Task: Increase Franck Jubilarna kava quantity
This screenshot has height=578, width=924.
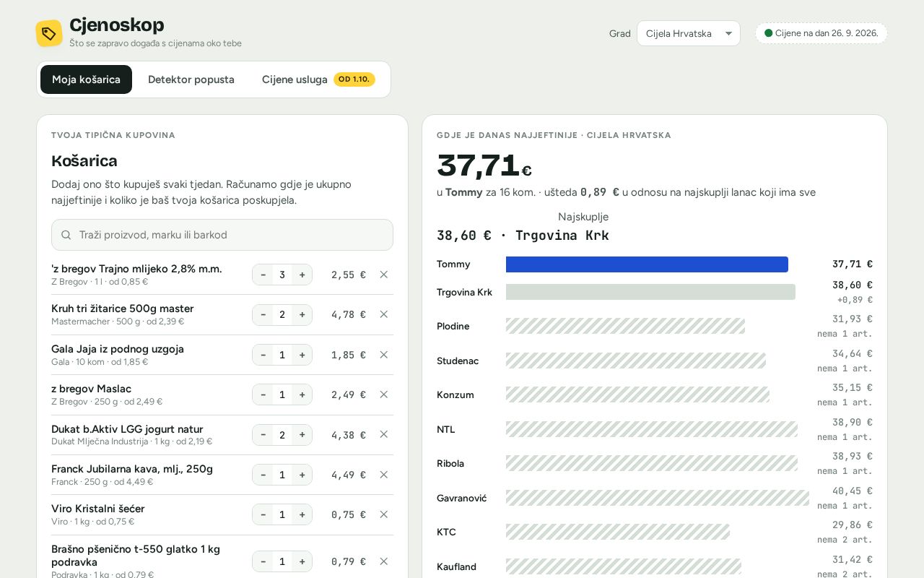Action: [x=302, y=475]
